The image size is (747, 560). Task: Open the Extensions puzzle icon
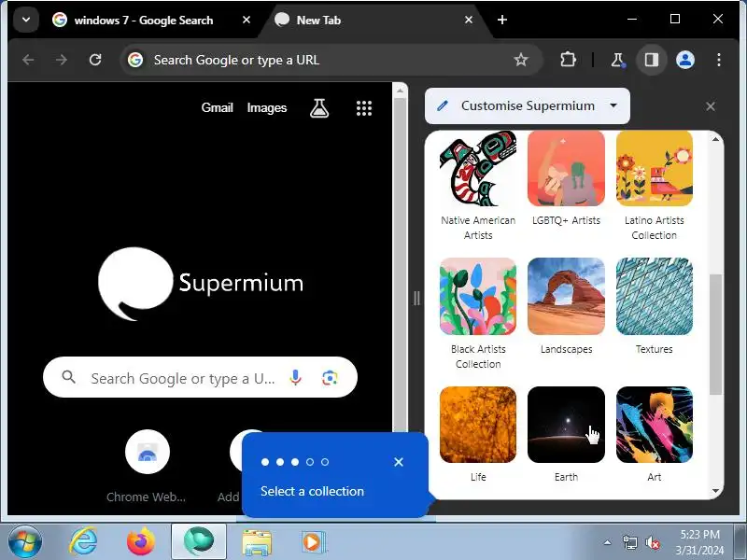pyautogui.click(x=568, y=60)
